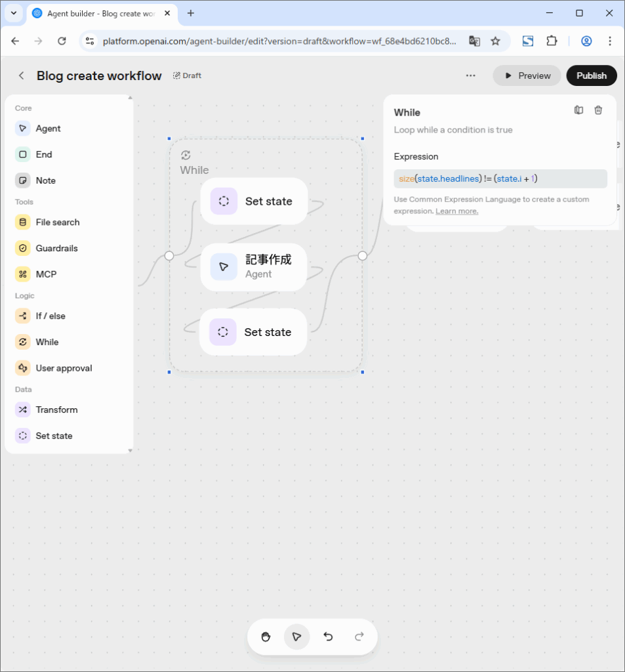625x672 pixels.
Task: Open Chrome's three-dot menu
Action: click(610, 41)
